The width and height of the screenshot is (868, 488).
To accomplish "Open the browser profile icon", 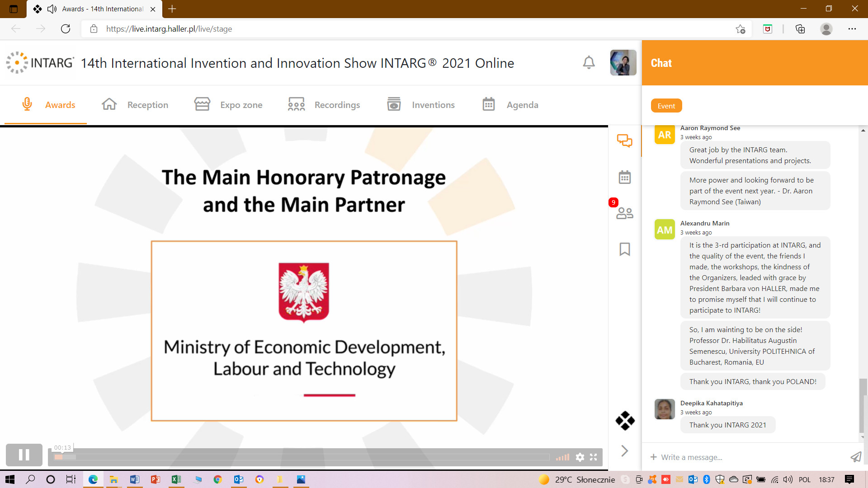I will 826,29.
